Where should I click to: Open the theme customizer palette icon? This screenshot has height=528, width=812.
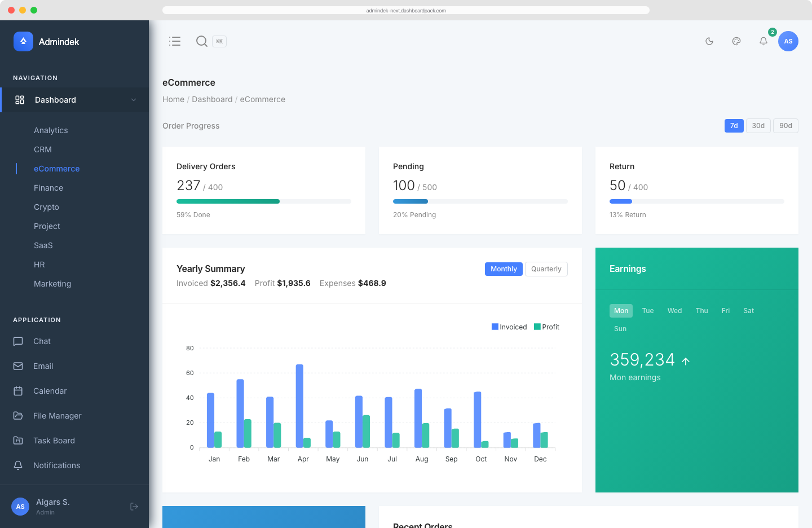[x=736, y=41]
